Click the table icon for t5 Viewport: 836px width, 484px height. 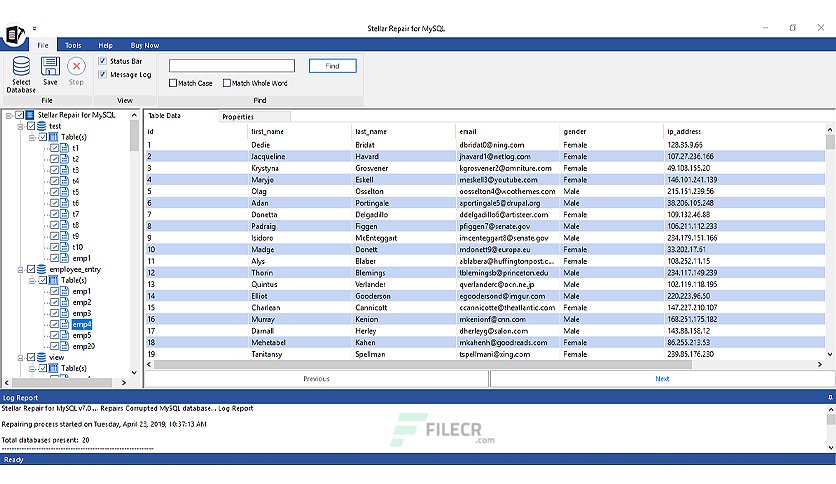(x=65, y=192)
